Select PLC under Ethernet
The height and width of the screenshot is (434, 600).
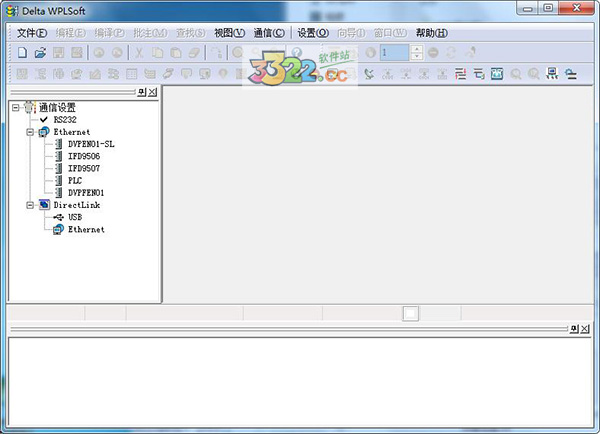75,181
